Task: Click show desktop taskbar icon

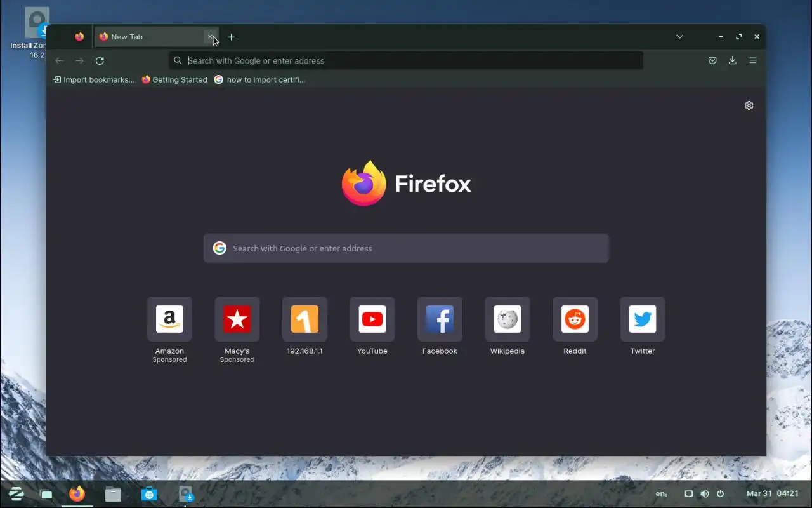Action: coord(46,494)
